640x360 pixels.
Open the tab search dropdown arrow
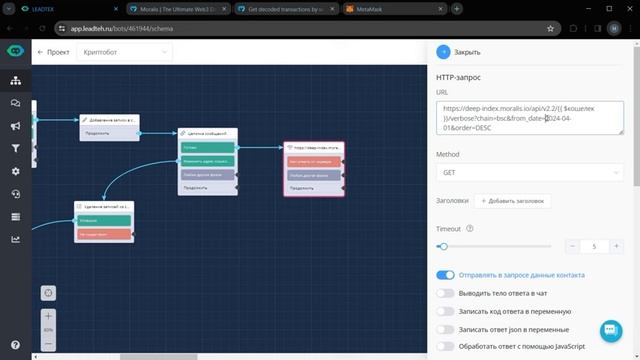point(9,9)
